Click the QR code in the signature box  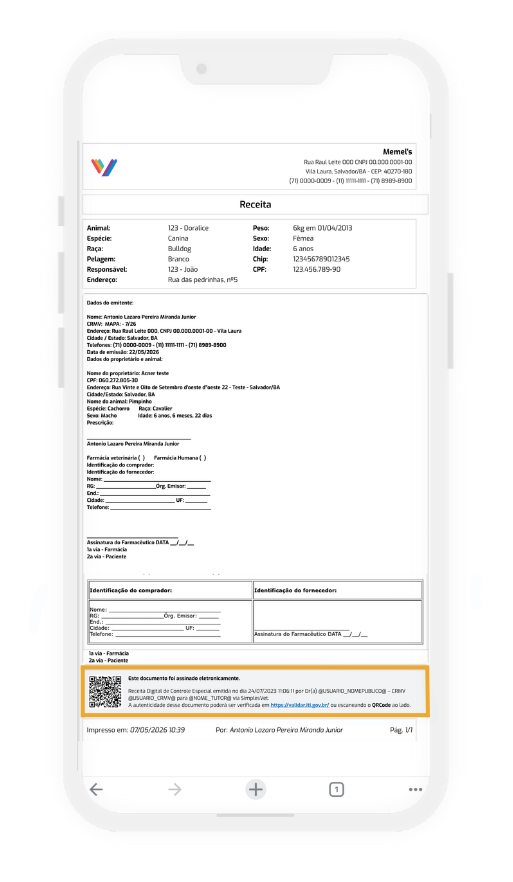[105, 691]
